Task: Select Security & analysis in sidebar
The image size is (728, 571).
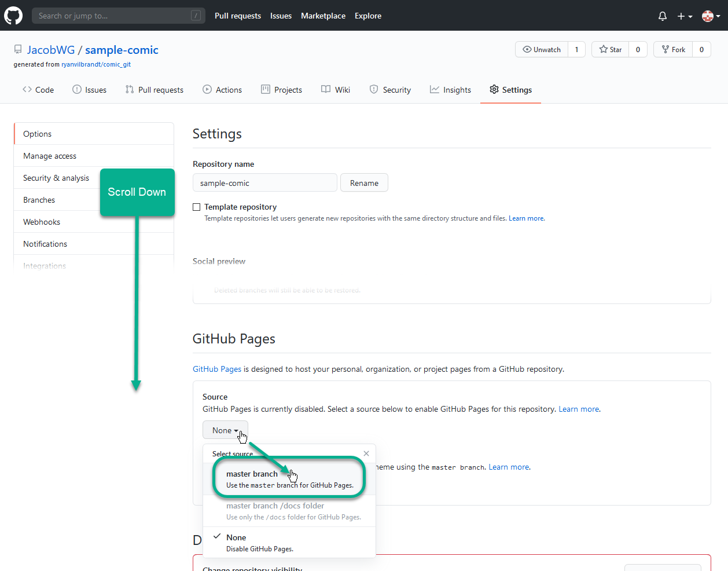Action: pos(56,178)
